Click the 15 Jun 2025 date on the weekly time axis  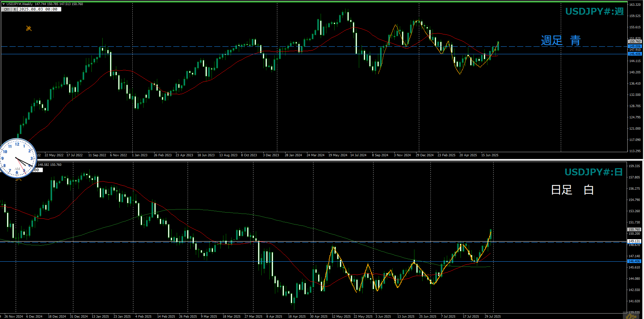pyautogui.click(x=490, y=155)
